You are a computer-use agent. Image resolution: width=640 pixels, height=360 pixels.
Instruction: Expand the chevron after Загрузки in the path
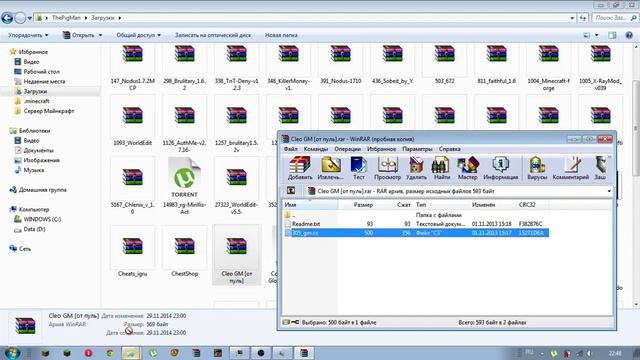[120, 18]
